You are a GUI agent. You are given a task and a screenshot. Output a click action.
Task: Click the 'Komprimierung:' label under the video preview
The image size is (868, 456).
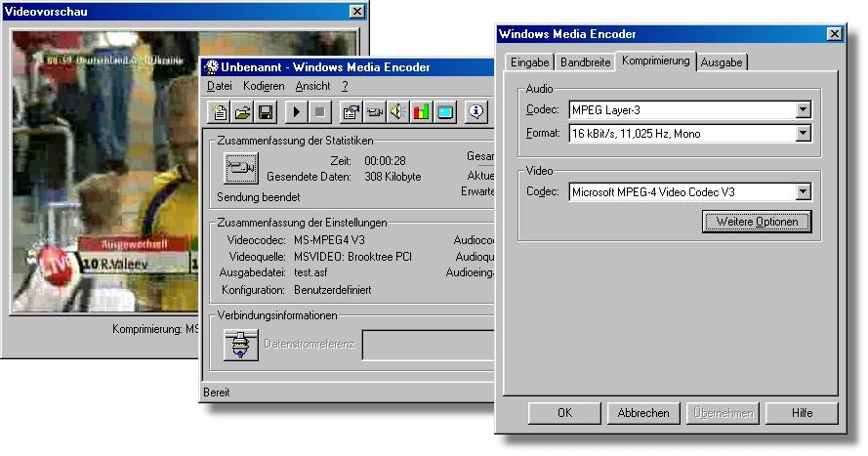[147, 329]
